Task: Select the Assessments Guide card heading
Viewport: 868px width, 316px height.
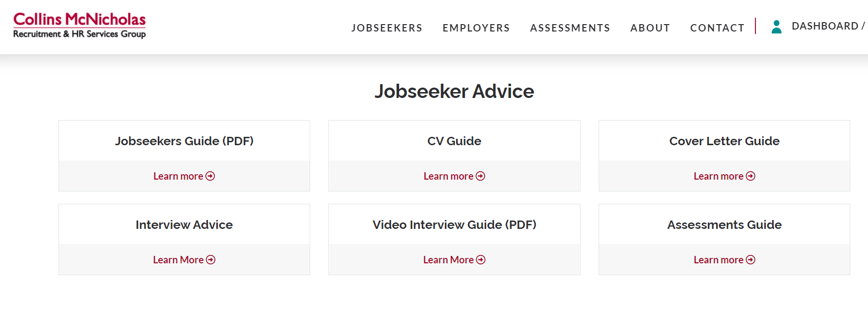Action: tap(724, 225)
